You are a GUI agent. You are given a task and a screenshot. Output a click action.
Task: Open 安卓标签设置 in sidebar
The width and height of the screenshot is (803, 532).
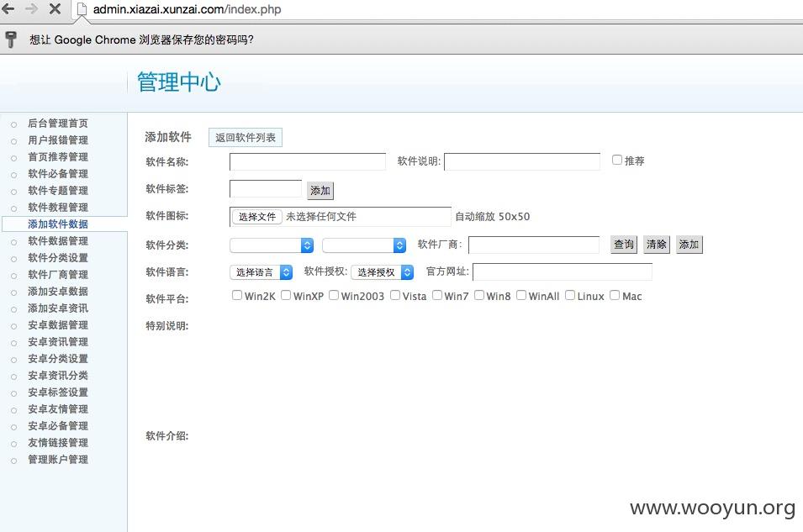click(58, 392)
